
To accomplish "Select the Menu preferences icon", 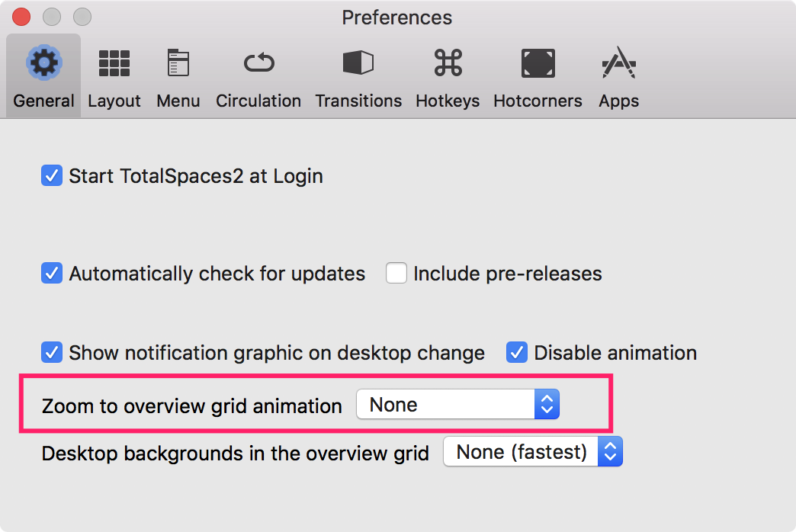I will coord(178,64).
